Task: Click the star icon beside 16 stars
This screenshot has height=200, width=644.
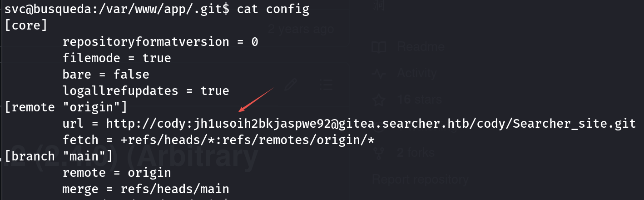Action: (x=379, y=99)
